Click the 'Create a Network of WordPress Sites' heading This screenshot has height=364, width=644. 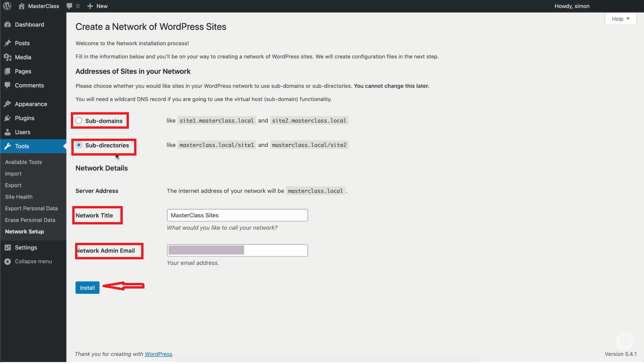[151, 27]
